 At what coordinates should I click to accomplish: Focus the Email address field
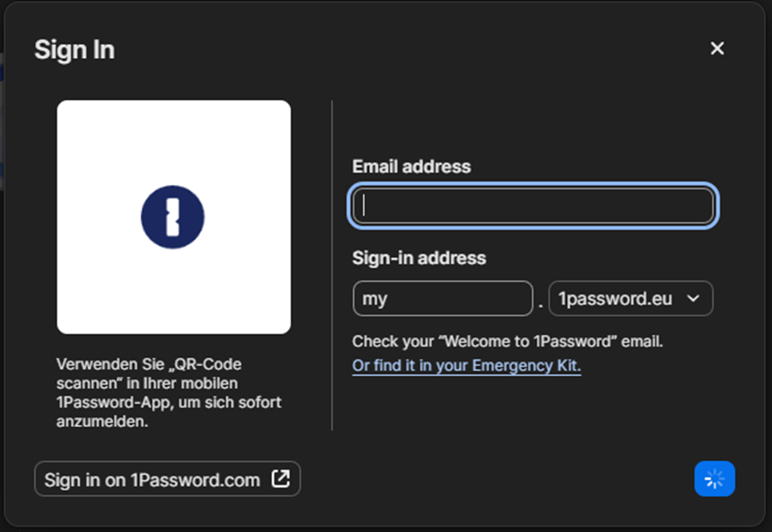click(533, 206)
